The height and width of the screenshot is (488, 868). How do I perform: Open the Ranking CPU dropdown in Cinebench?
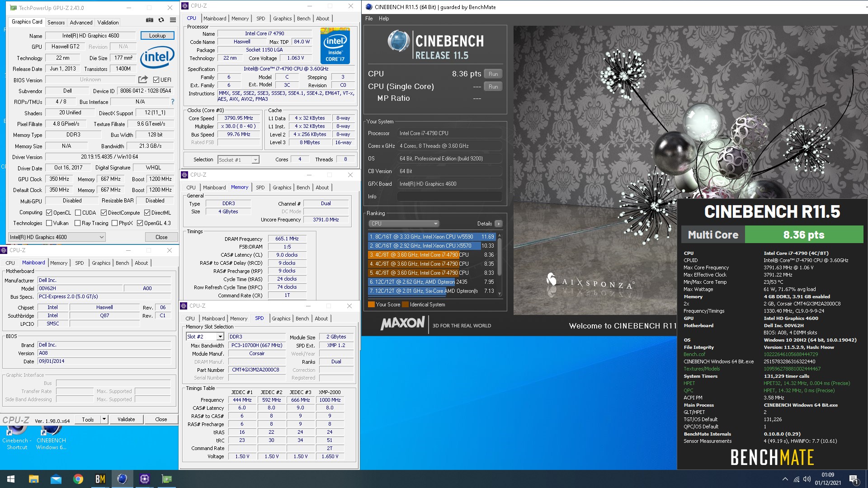point(404,224)
